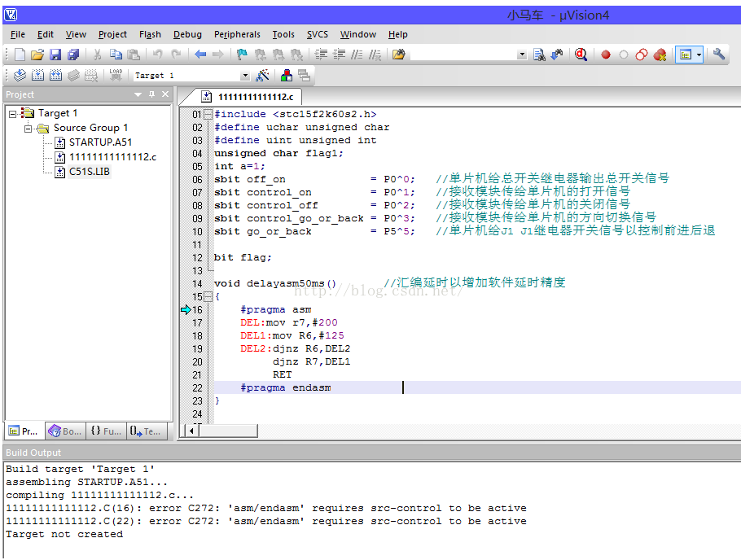Indent selected lines icon
The height and width of the screenshot is (560, 741).
pyautogui.click(x=322, y=55)
